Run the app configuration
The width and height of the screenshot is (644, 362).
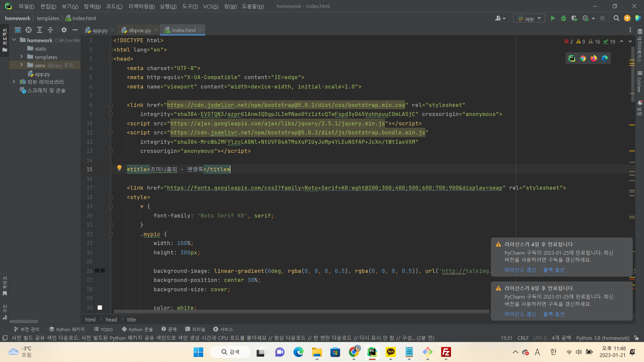tap(553, 18)
